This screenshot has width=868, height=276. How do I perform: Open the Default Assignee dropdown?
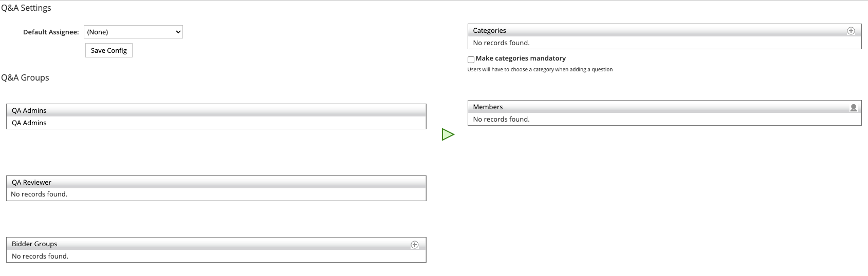tap(133, 32)
